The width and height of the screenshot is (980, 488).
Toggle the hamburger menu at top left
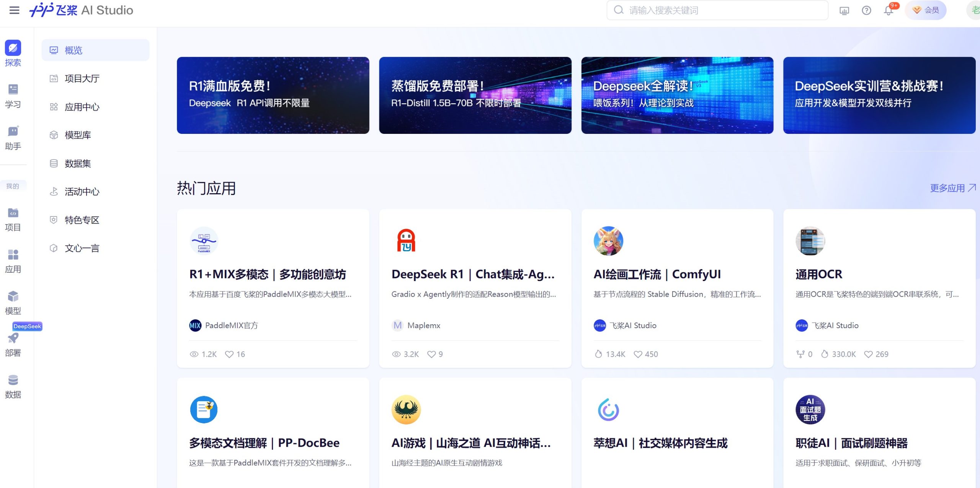[14, 10]
